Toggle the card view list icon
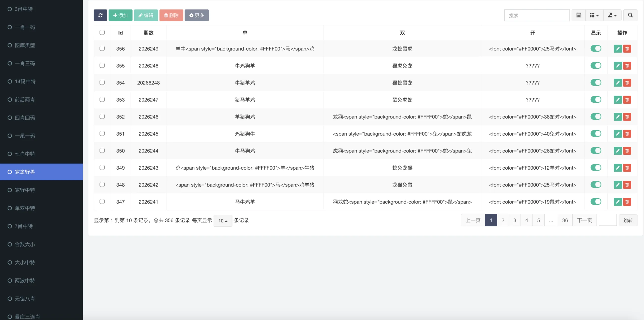This screenshot has width=644, height=320. pyautogui.click(x=579, y=15)
